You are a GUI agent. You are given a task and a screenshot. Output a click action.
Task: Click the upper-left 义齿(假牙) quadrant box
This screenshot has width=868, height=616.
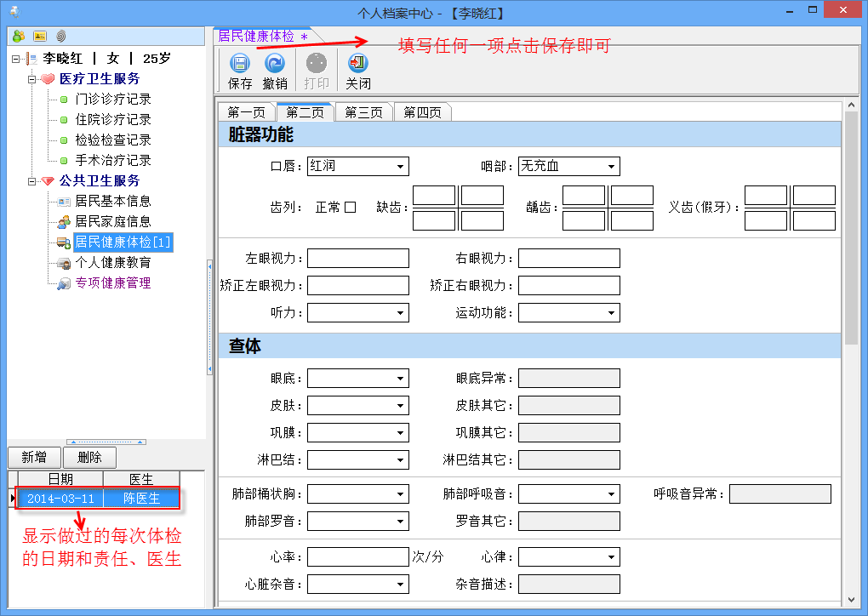point(766,196)
